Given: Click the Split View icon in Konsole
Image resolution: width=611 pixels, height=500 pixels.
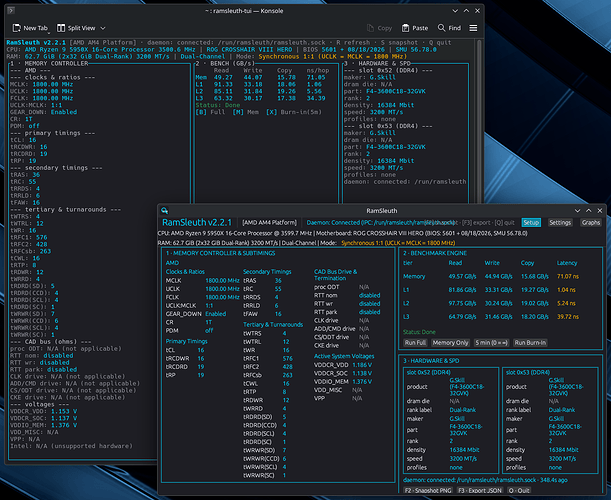Looking at the screenshot, I should pyautogui.click(x=61, y=28).
